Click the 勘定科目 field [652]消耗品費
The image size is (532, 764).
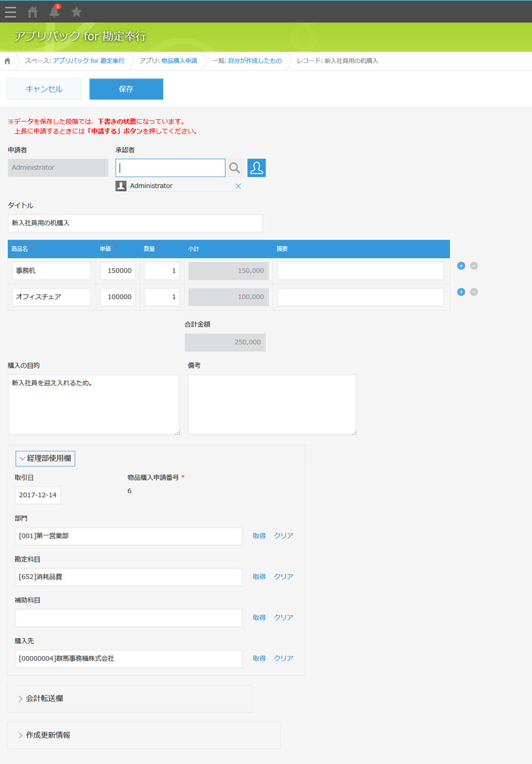(x=128, y=577)
